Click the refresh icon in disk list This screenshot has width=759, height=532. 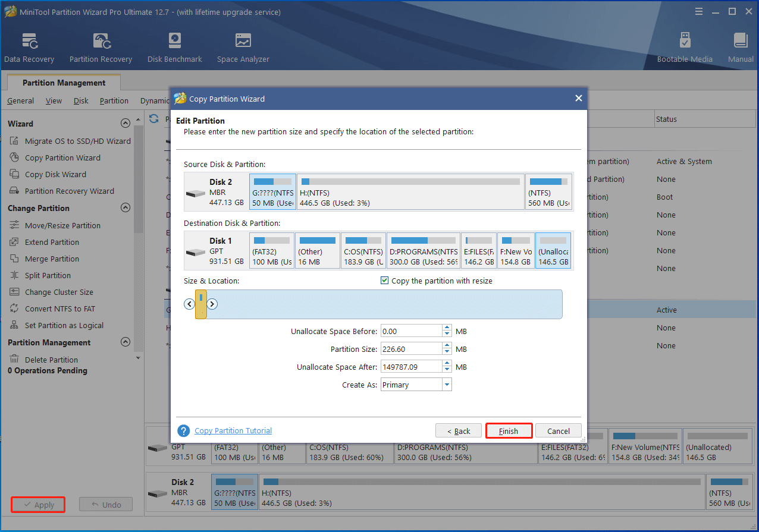154,118
